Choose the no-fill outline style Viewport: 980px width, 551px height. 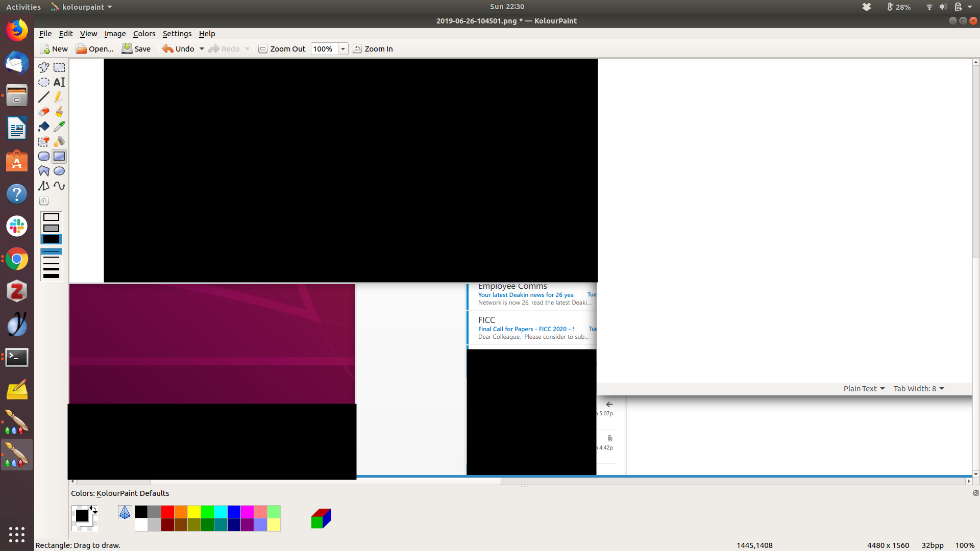pos(51,217)
